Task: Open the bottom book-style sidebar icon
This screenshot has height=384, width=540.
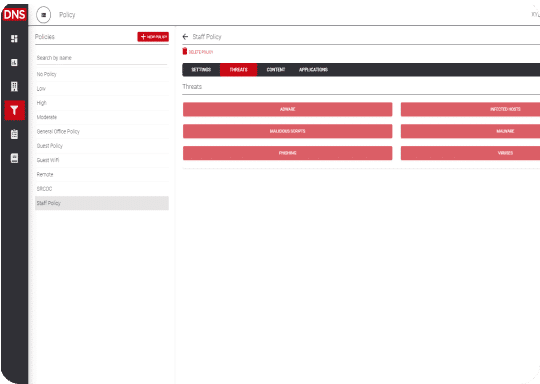Action: (x=14, y=158)
